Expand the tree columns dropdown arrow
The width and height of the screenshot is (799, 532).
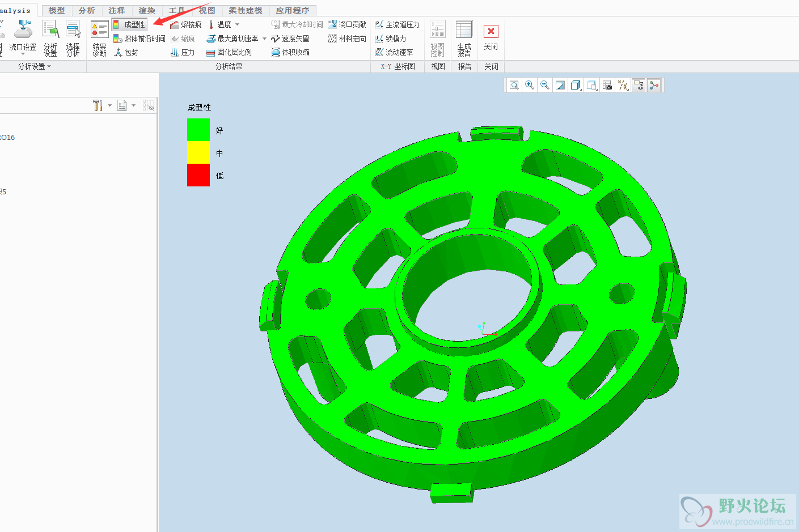click(x=133, y=105)
